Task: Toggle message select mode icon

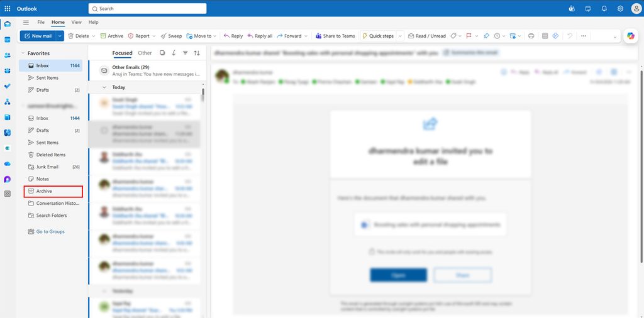Action: pos(162,53)
